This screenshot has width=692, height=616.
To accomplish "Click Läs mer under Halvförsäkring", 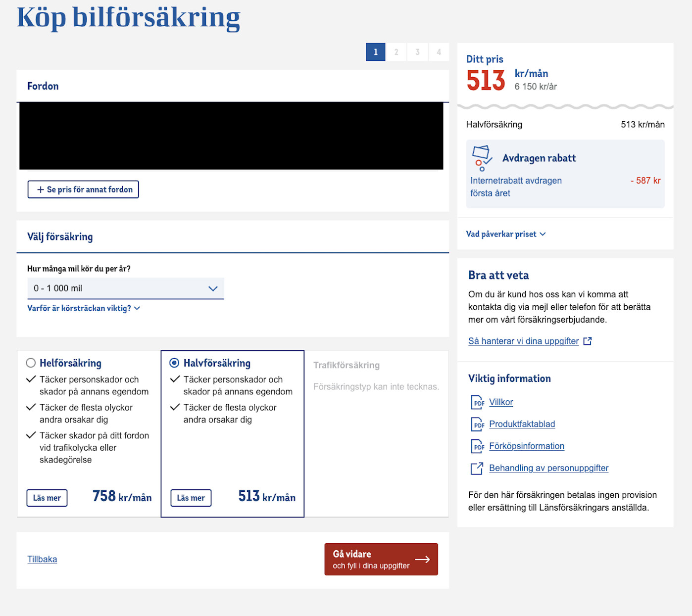I will point(191,498).
